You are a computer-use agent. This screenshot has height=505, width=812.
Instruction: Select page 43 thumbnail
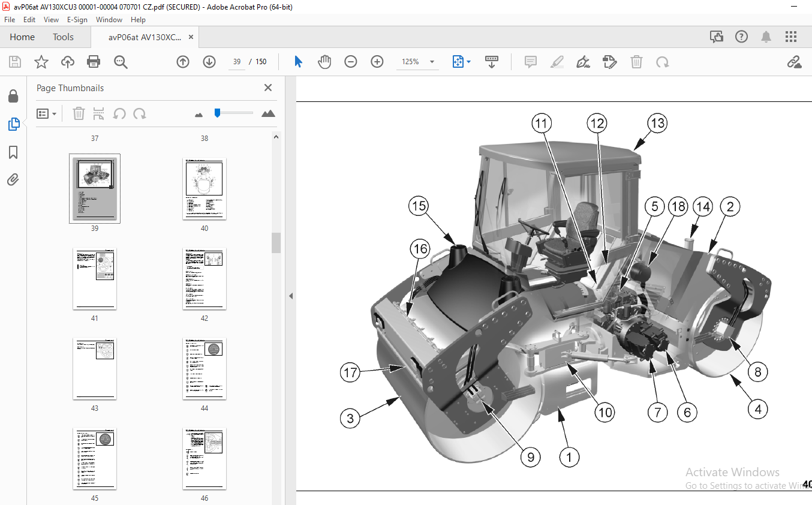click(95, 369)
